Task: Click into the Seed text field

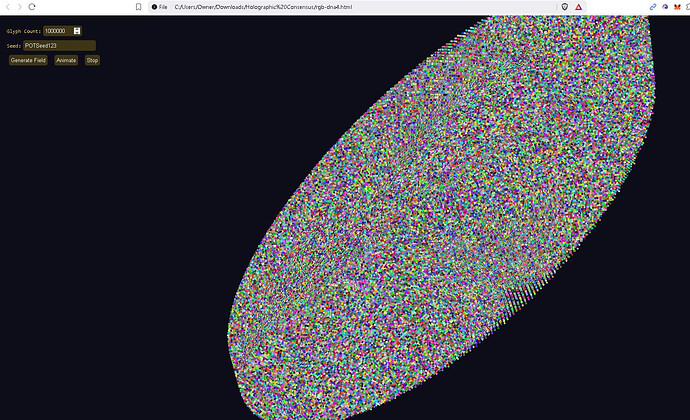Action: click(59, 45)
